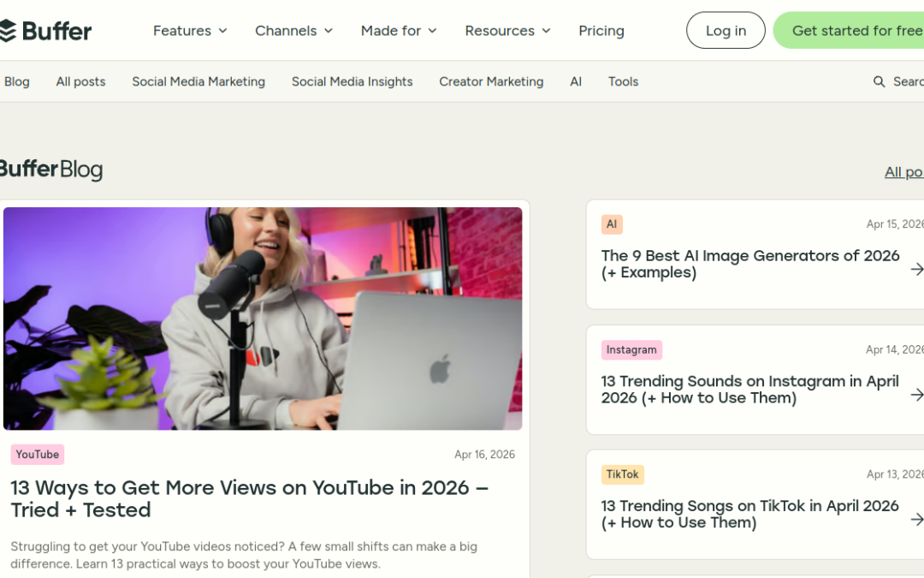Click the Search field in blog nav
This screenshot has width=924, height=578.
pos(898,81)
